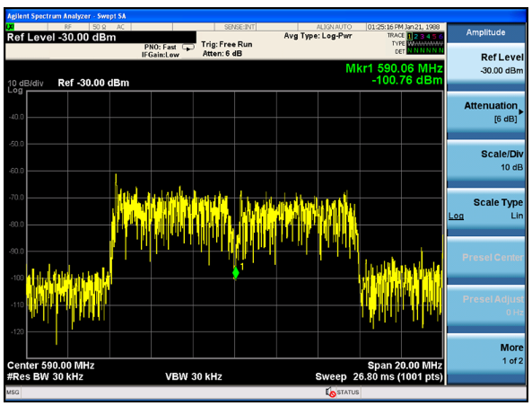Click the PNO Fast arrow icon
The image size is (532, 406).
point(188,48)
